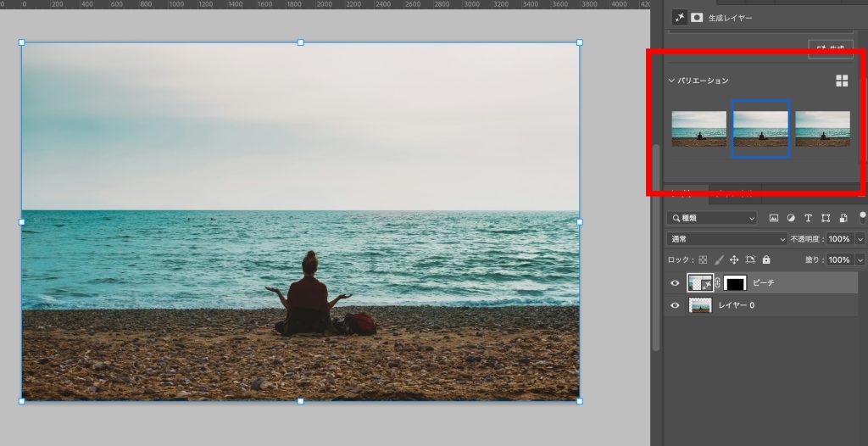Screen dimensions: 868x446
Task: Click the generative layer sparkle icon
Action: [x=680, y=17]
